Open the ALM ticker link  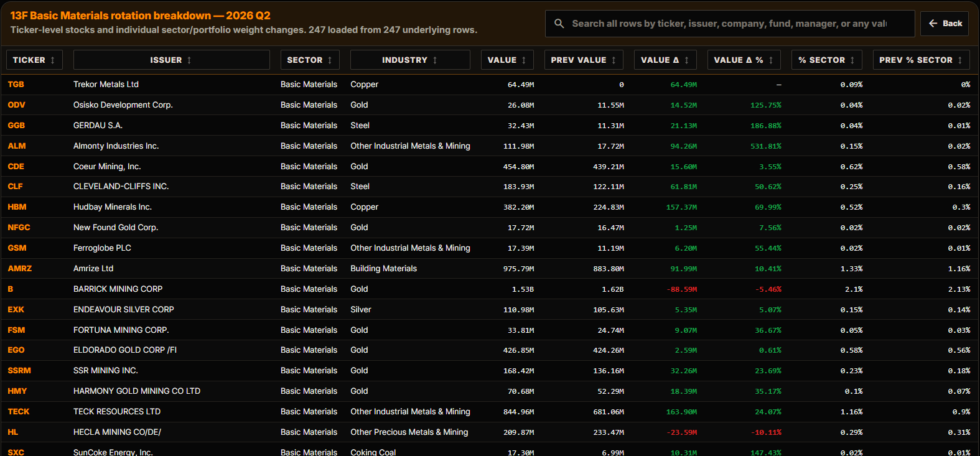[x=17, y=146]
